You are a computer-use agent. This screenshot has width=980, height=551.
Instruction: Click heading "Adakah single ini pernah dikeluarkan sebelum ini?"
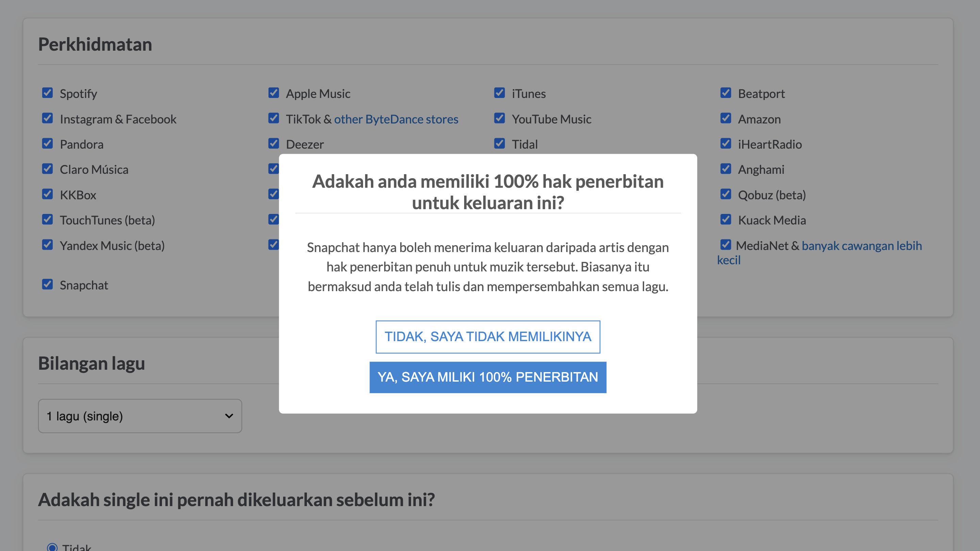[236, 500]
